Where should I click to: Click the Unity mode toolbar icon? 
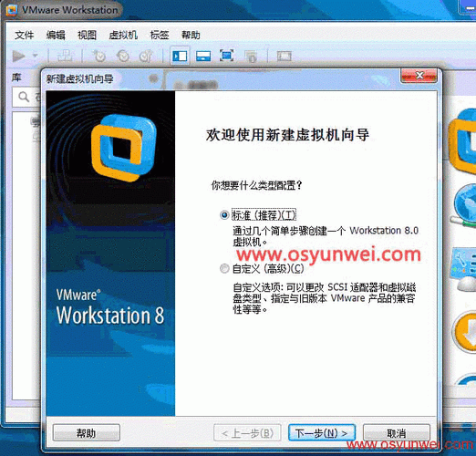coord(251,57)
